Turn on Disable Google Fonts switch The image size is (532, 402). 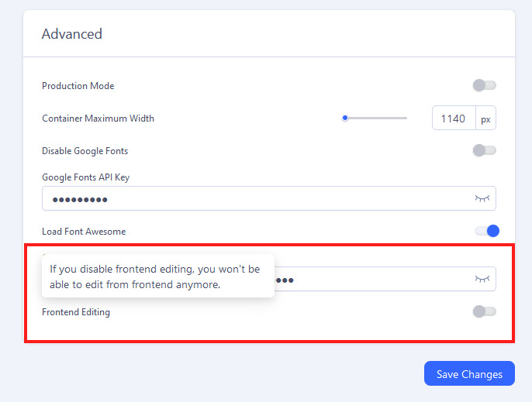pos(484,150)
